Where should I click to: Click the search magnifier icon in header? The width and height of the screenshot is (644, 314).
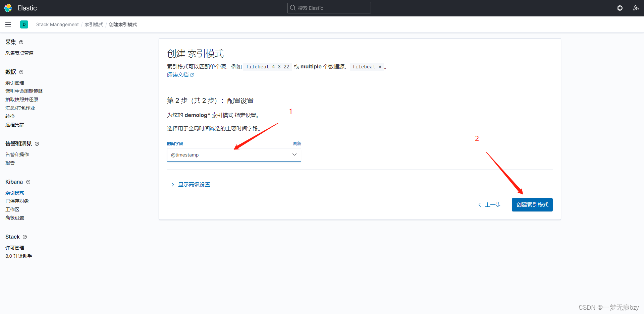293,8
